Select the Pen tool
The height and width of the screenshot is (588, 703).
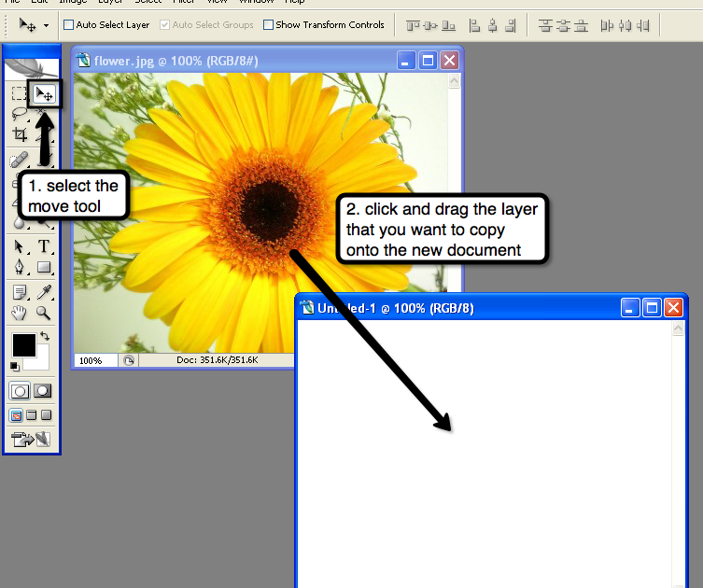click(x=19, y=267)
